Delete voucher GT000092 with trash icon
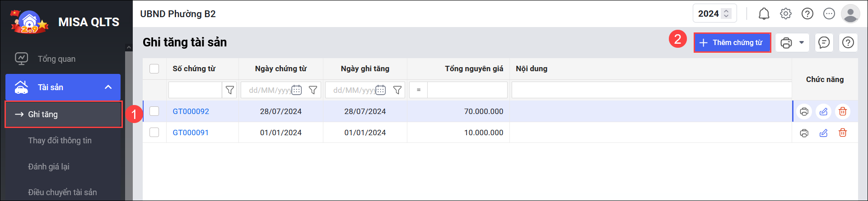This screenshot has height=201, width=868. point(843,111)
